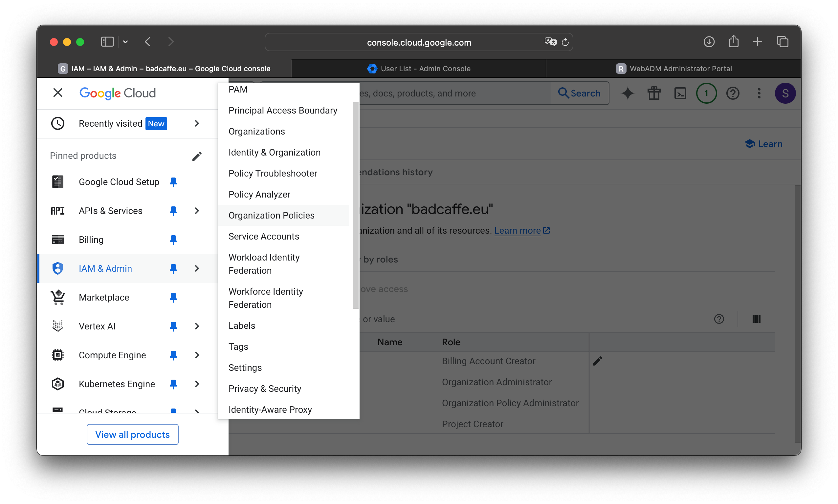Unpin Billing from pinned products

173,240
